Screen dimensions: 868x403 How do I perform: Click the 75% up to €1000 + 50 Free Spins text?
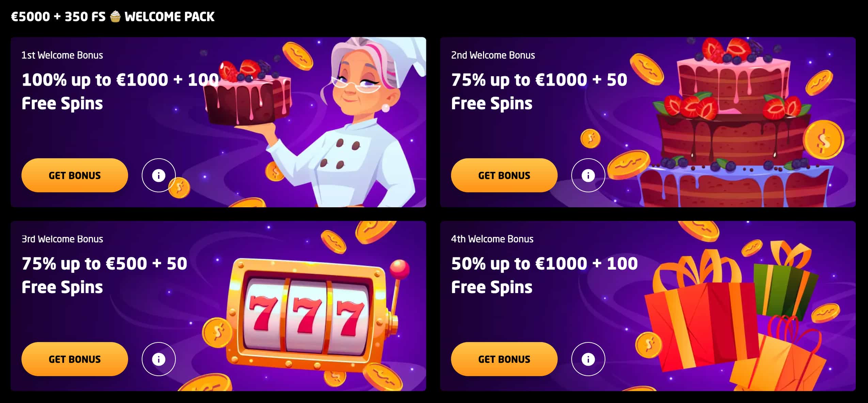tap(539, 92)
